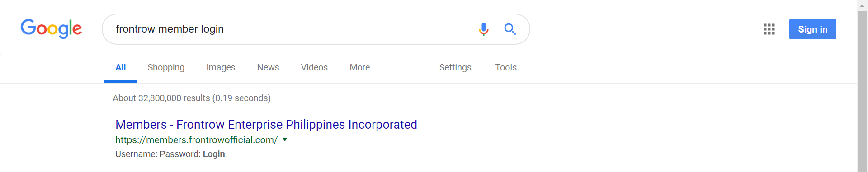Screen dimensions: 868x172
Task: Show the search Tools options
Action: (506, 67)
